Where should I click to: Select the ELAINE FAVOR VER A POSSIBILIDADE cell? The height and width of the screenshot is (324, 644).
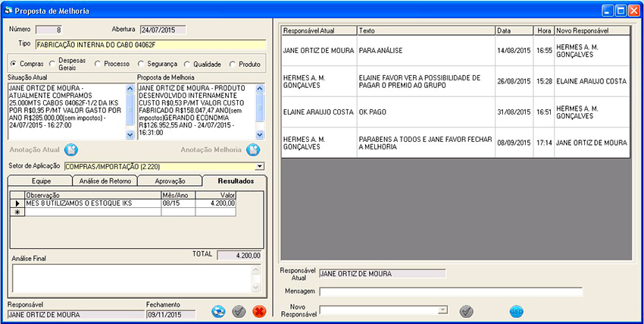(426, 81)
